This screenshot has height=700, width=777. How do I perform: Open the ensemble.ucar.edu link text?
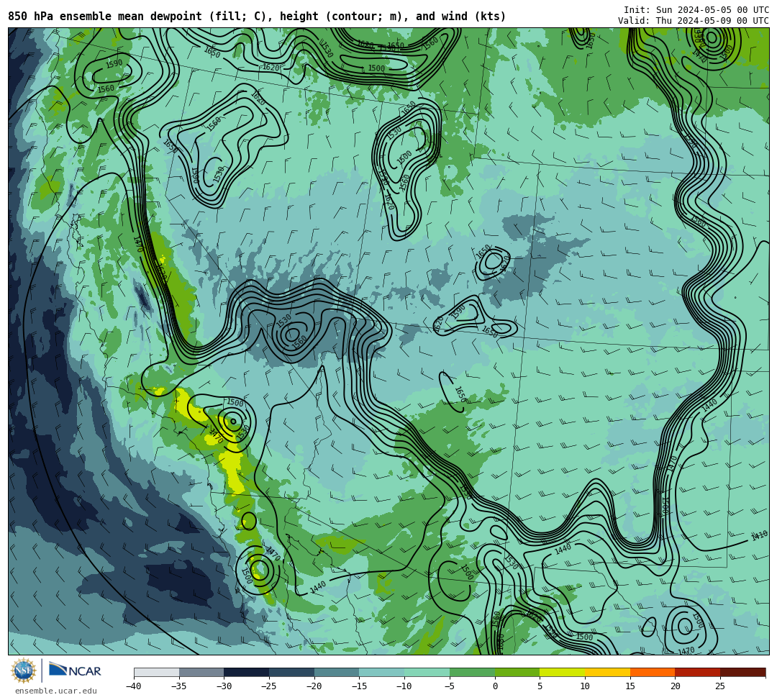point(55,691)
